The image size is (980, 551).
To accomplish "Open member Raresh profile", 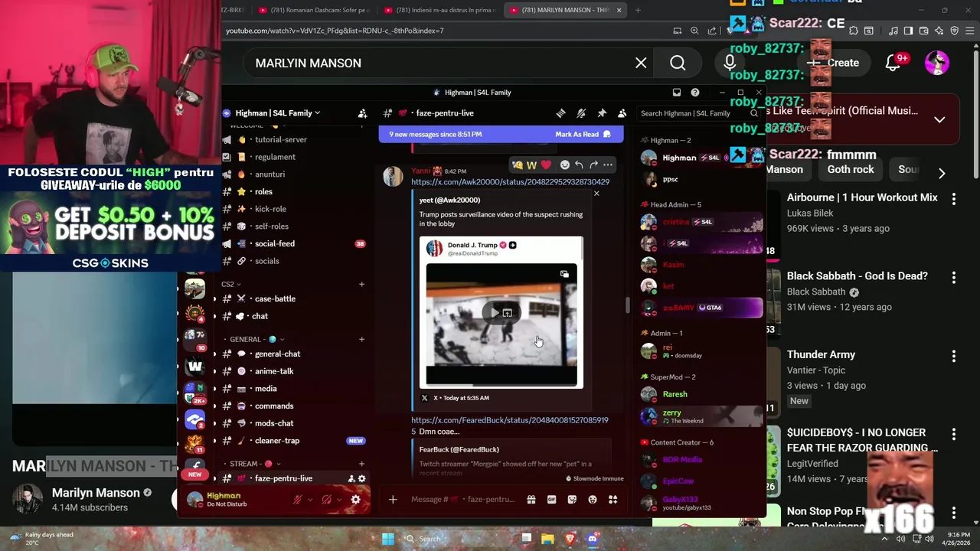I will pos(700,394).
